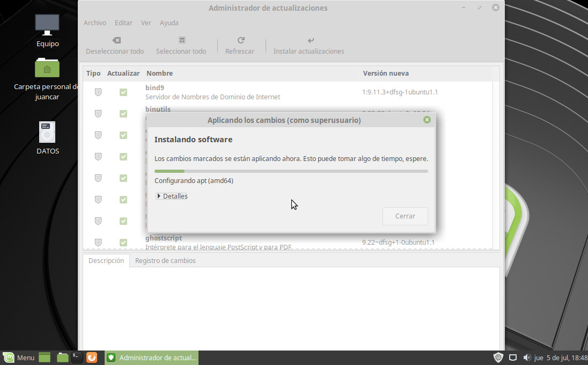Open the Ayuda menu
Screen dimensions: 588x365
[169, 23]
